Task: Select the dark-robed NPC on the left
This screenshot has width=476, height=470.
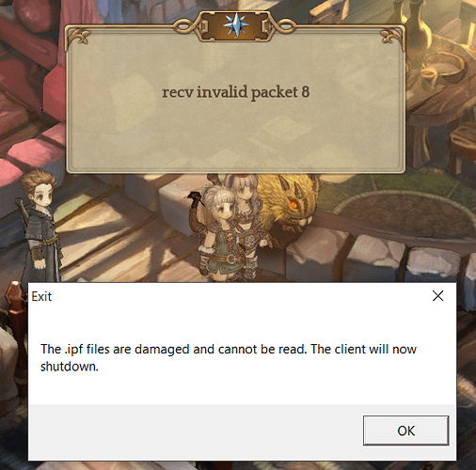Action: (40, 226)
